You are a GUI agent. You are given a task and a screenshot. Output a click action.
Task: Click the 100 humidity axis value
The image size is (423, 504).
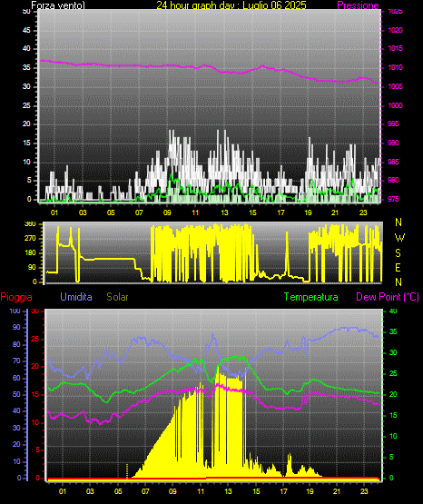point(15,311)
